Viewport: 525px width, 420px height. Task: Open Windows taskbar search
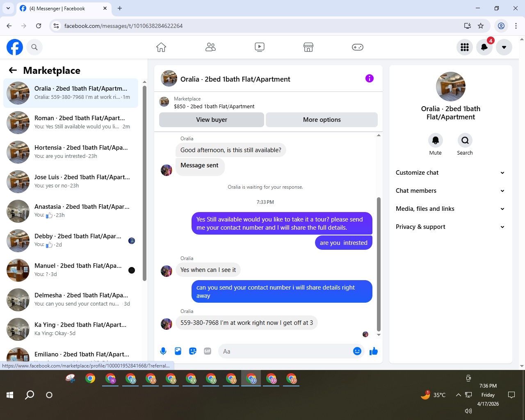point(30,395)
